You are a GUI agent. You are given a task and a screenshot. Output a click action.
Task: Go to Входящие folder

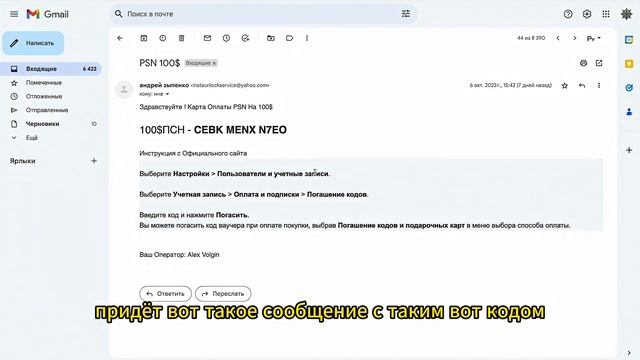[51, 69]
